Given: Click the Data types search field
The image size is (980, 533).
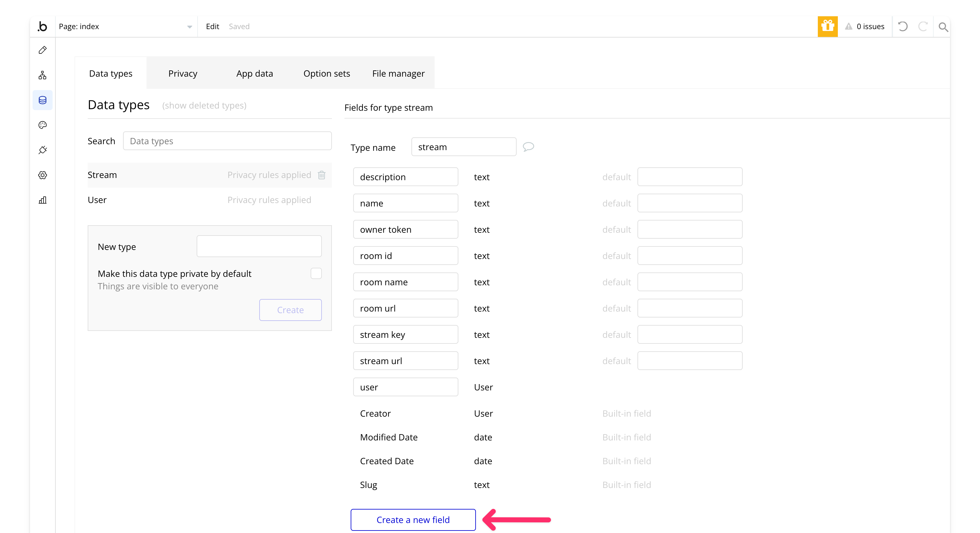Looking at the screenshot, I should click(227, 141).
